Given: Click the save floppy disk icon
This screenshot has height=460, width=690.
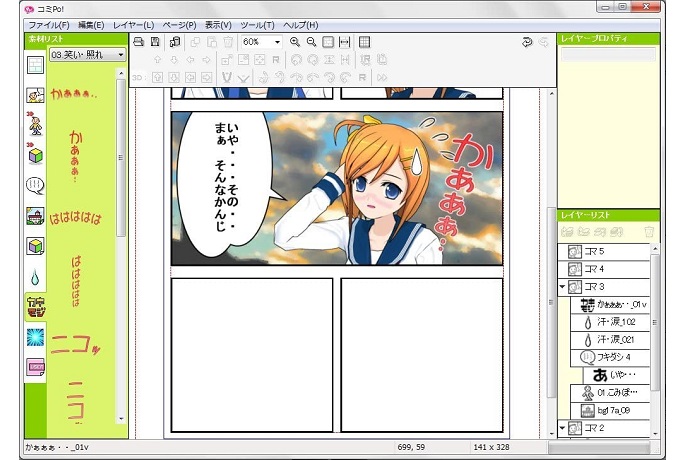Looking at the screenshot, I should click(155, 42).
